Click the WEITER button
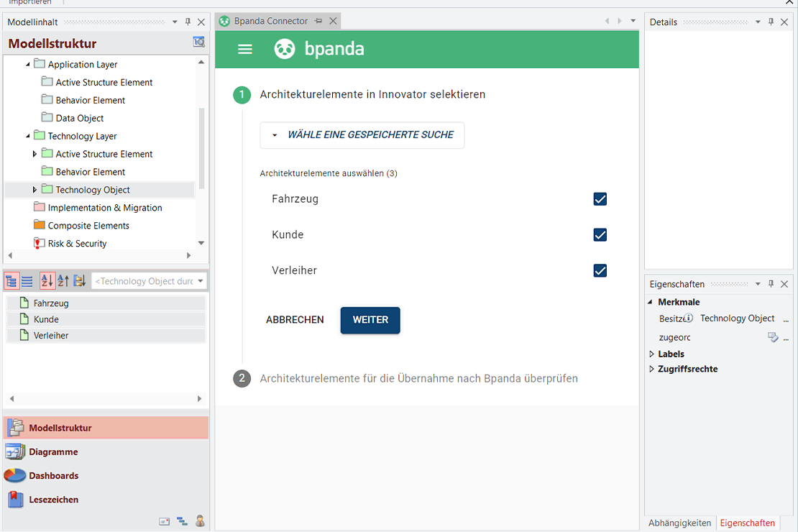The height and width of the screenshot is (532, 798). pos(370,320)
